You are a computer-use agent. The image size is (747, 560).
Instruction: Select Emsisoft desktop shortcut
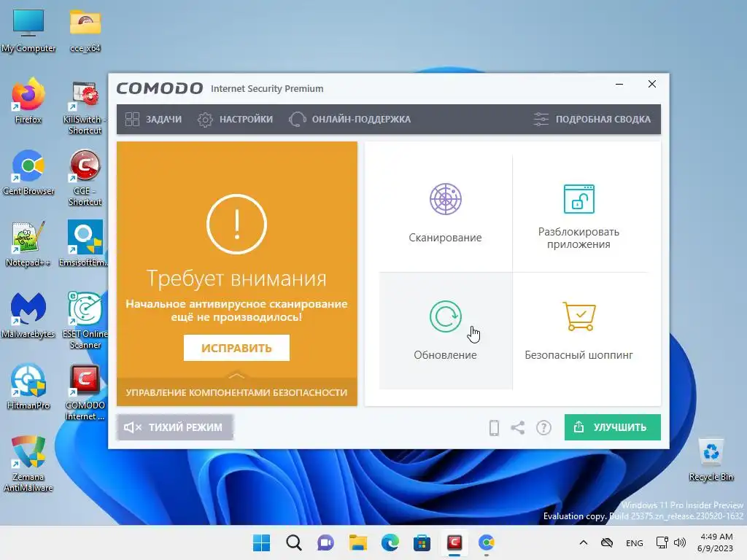coord(85,244)
